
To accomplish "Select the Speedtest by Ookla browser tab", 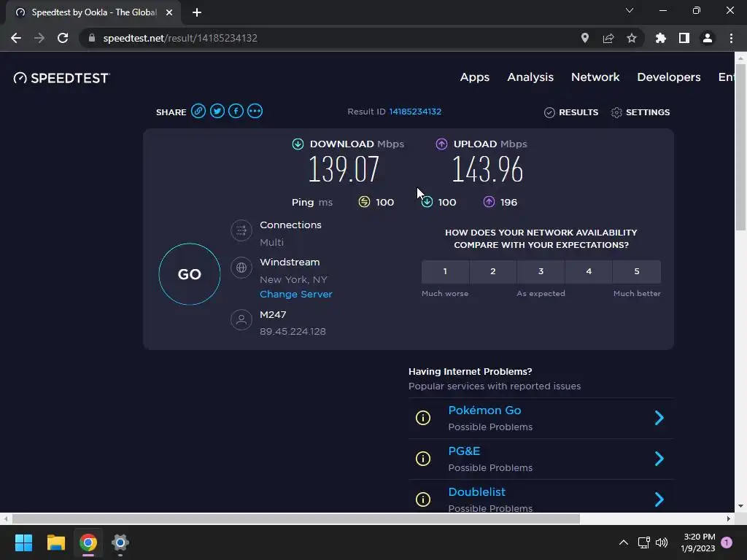I will (93, 12).
